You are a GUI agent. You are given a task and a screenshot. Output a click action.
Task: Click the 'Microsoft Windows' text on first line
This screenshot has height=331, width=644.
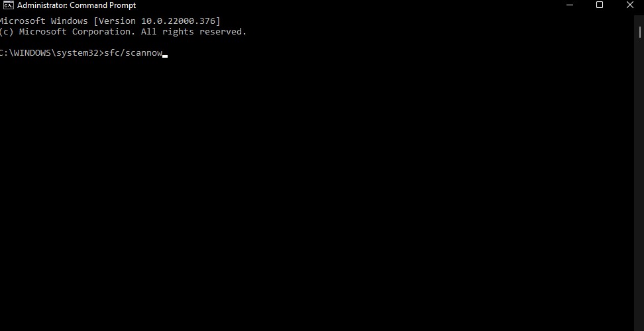(x=44, y=21)
